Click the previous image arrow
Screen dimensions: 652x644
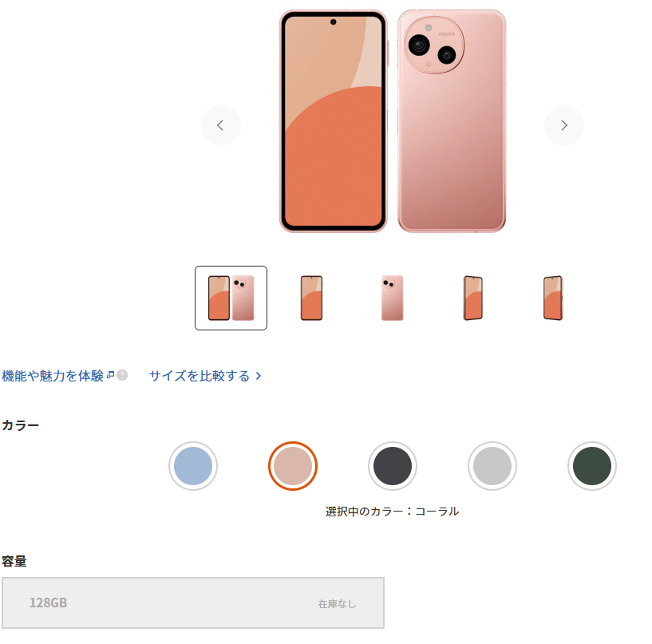(x=221, y=125)
